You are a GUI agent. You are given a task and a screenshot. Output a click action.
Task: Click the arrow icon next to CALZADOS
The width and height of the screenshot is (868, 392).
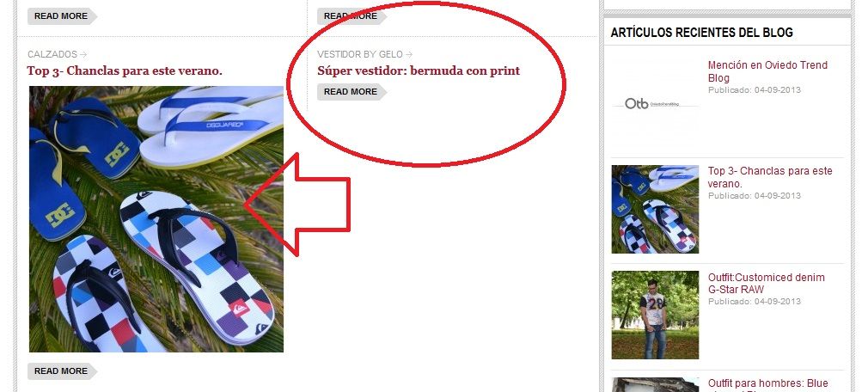click(83, 54)
